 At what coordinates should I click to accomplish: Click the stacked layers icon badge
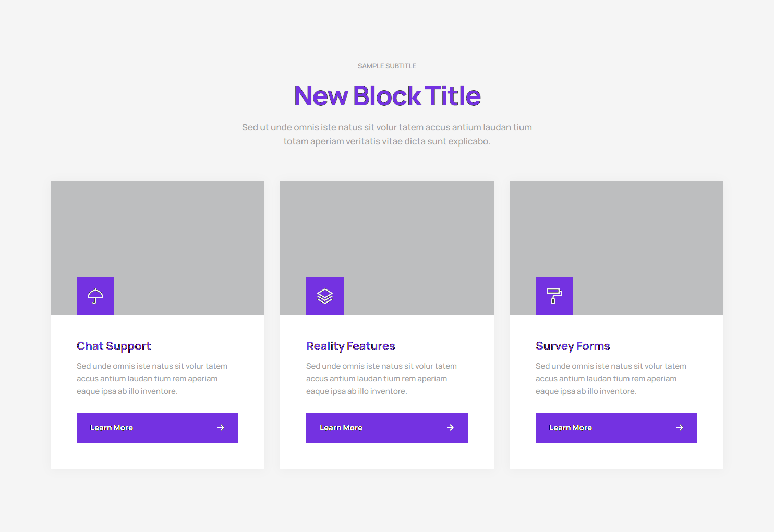tap(325, 296)
